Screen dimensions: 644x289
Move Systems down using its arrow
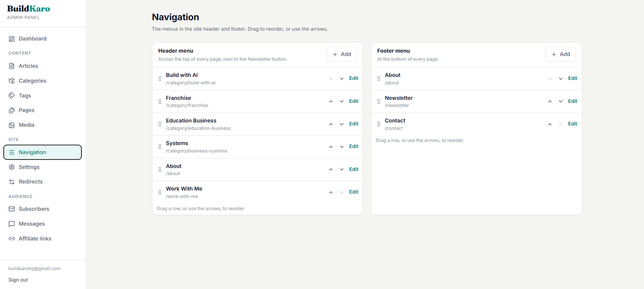[x=342, y=147]
